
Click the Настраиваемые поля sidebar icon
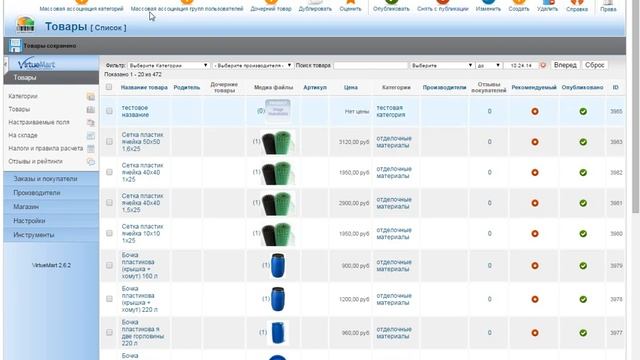click(x=91, y=122)
